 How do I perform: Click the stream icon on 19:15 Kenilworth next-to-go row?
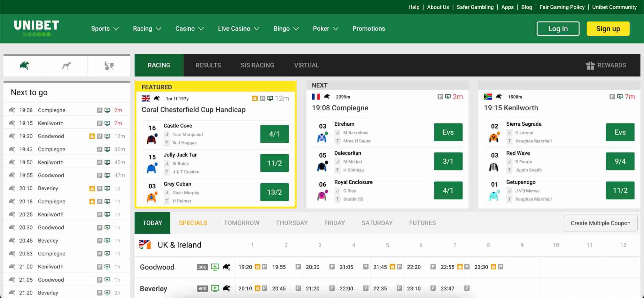[x=107, y=123]
